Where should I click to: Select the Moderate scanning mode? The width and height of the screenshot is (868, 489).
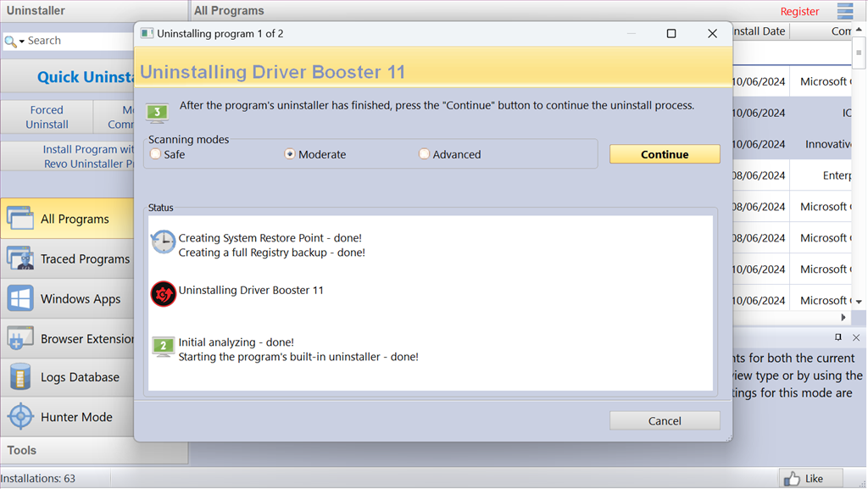click(x=290, y=154)
